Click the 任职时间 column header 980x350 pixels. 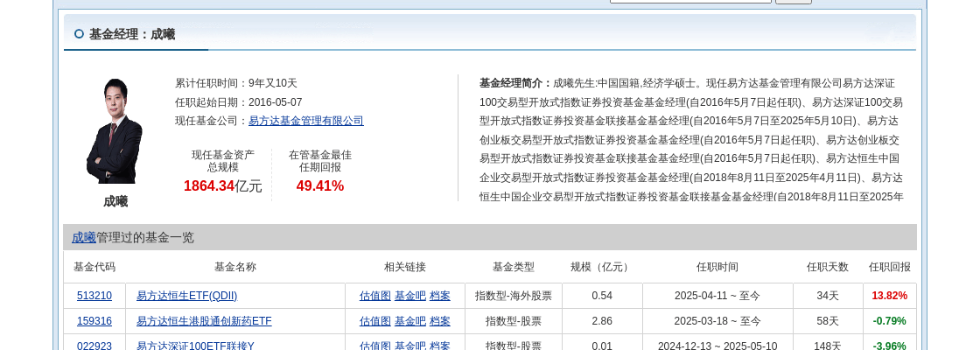[717, 267]
